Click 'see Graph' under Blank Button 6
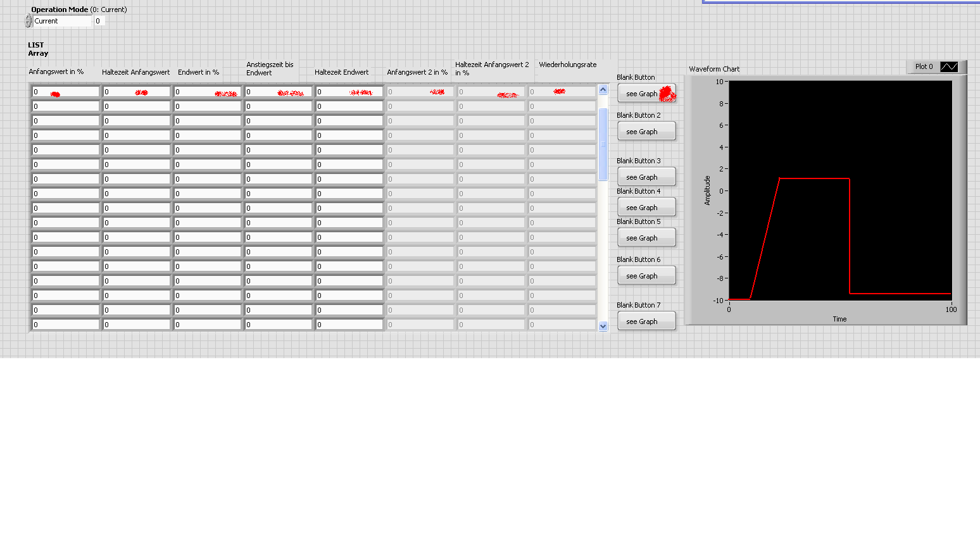 click(646, 276)
